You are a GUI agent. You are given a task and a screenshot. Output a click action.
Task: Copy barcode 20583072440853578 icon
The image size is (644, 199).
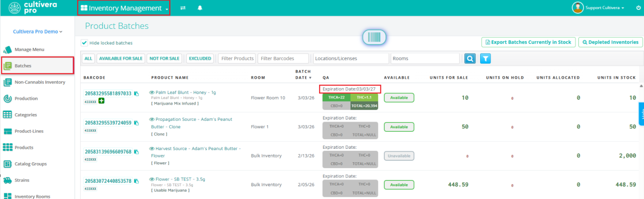tap(136, 181)
